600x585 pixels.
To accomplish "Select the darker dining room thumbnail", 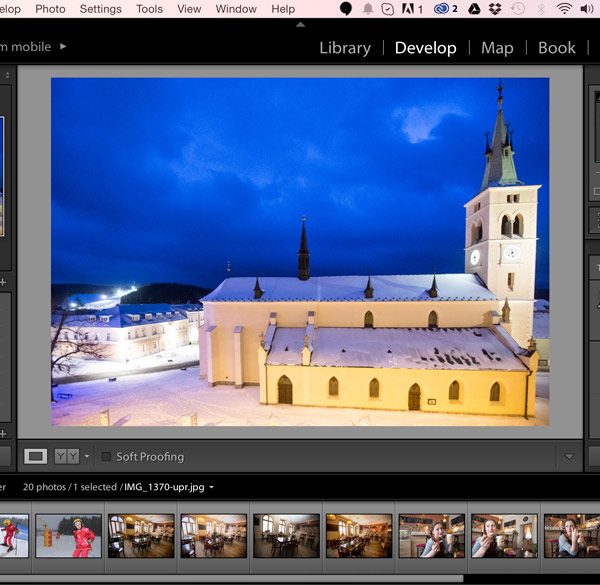I will [286, 536].
